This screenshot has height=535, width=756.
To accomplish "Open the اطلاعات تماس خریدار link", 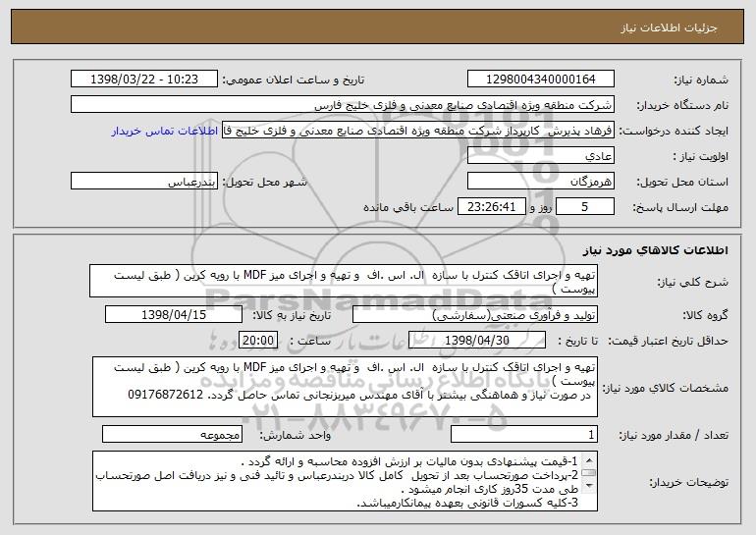I will pos(165,132).
